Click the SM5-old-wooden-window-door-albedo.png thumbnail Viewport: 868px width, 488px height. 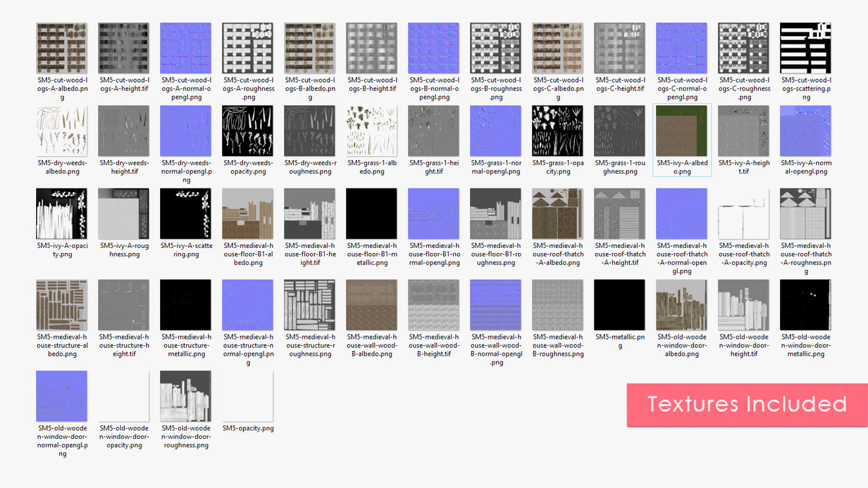pyautogui.click(x=681, y=305)
